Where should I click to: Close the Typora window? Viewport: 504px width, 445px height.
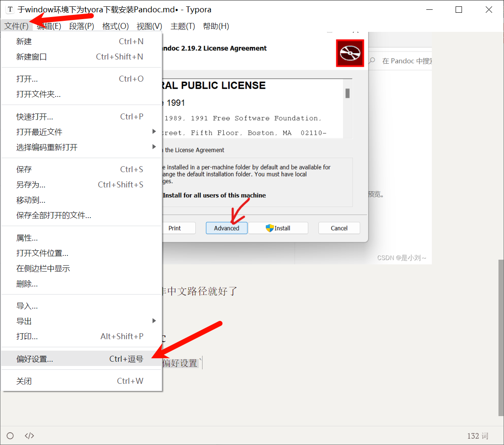(x=489, y=10)
